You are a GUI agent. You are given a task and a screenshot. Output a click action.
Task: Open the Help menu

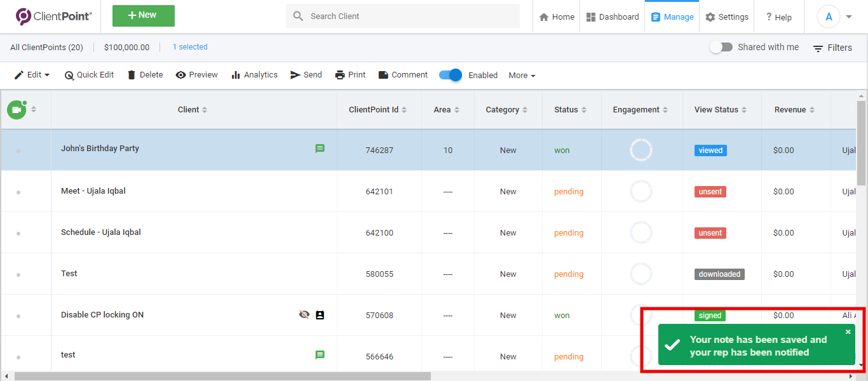point(778,17)
